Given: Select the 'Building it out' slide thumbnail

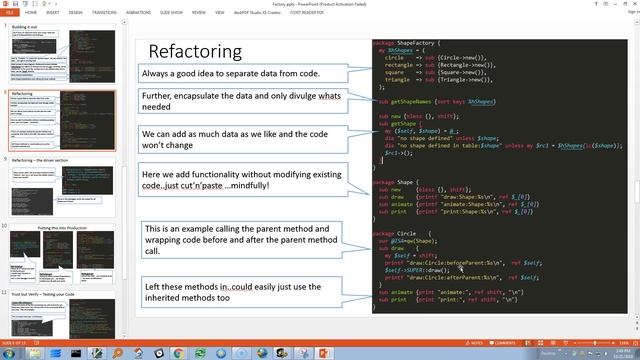Looking at the screenshot, I should point(62,54).
